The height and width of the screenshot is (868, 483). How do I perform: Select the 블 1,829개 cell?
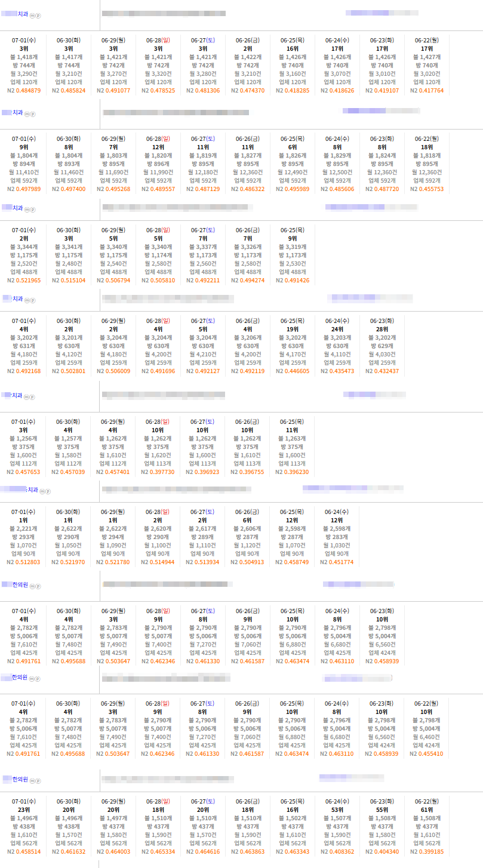tap(337, 156)
